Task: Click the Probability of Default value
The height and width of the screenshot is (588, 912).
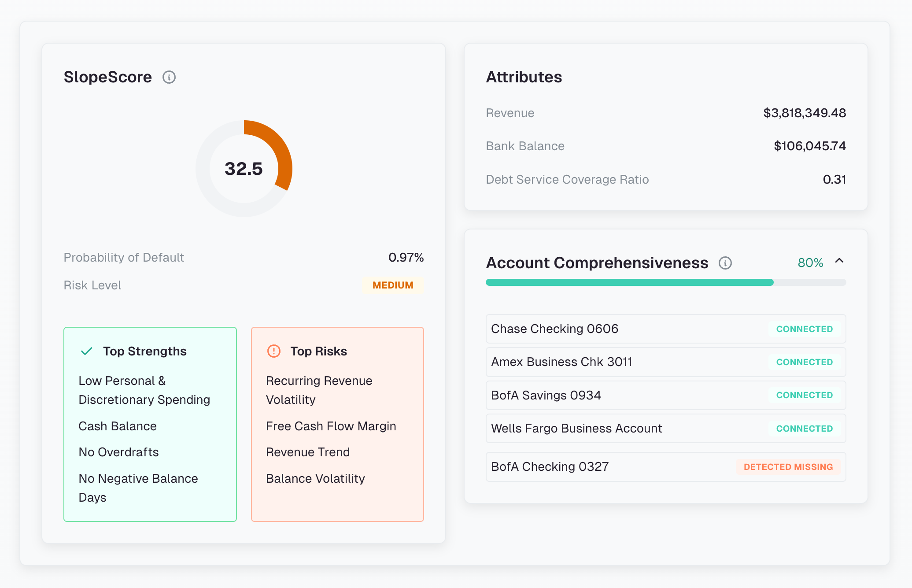Action: (406, 258)
